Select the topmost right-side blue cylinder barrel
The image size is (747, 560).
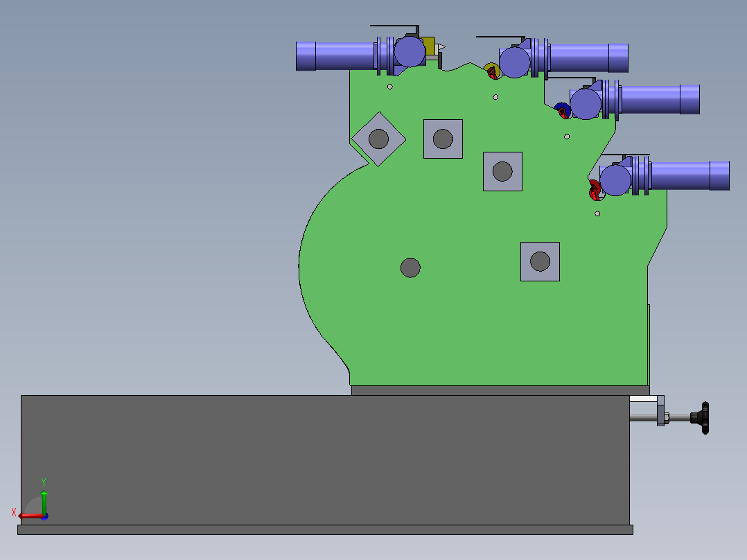click(x=589, y=58)
